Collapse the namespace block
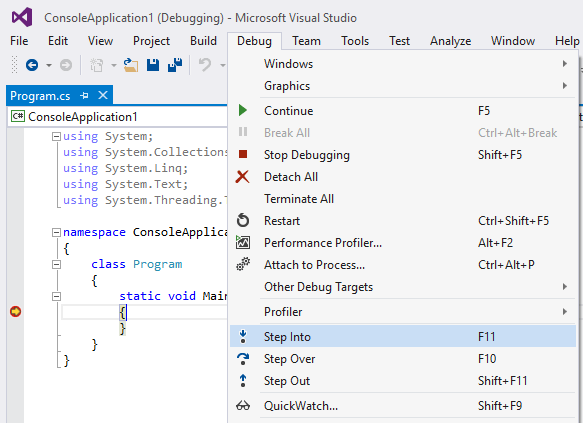 tap(56, 233)
